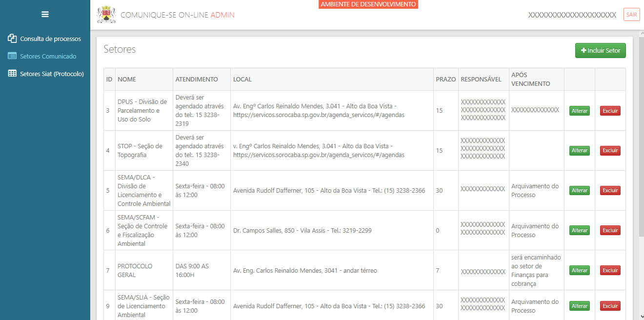Click the DAS 9:00 AS 16:00H cell
Screen dimensions: 644x320
202,270
